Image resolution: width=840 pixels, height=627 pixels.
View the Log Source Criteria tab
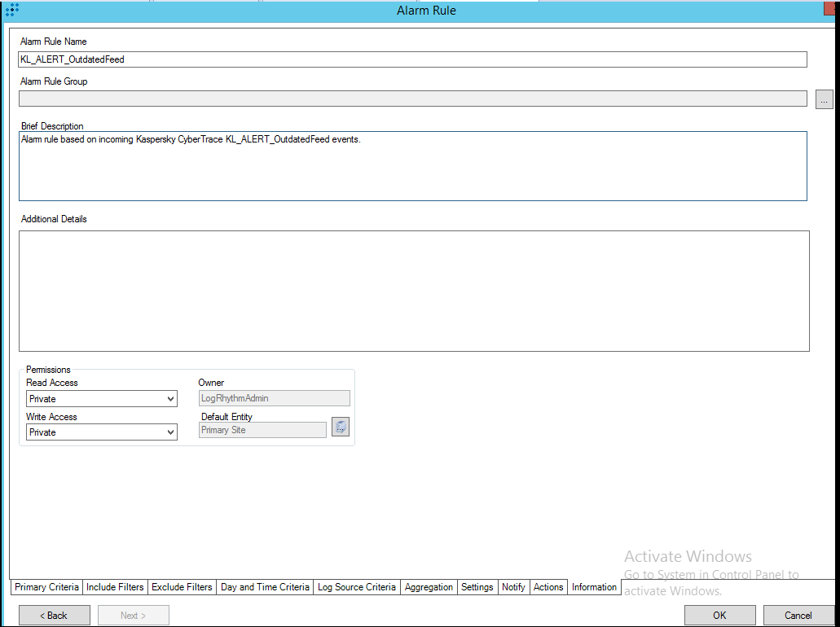(x=356, y=586)
